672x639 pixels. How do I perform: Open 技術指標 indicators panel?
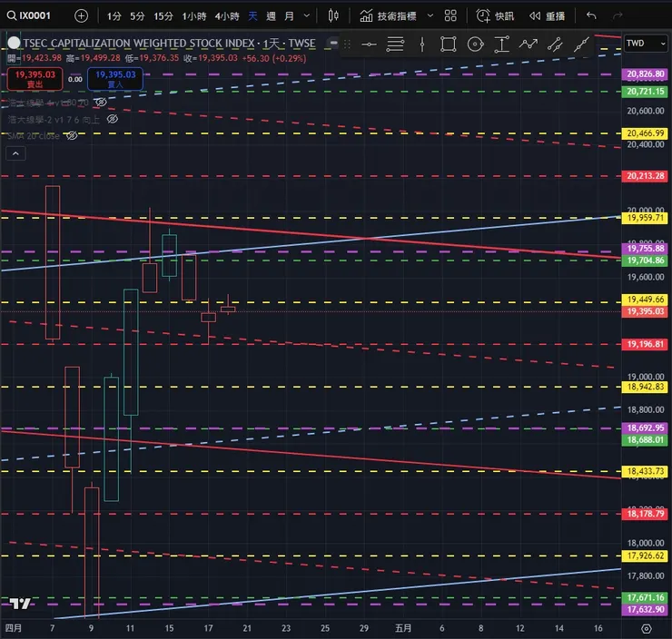389,15
